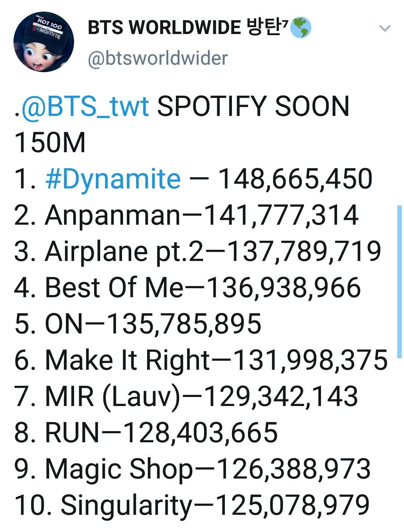Select the Make It Right entry
Viewport: 404px width, 532px height.
(x=201, y=360)
